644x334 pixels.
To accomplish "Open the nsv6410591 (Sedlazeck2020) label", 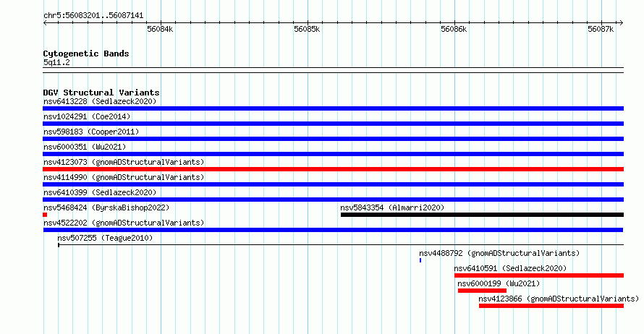I will (x=510, y=268).
